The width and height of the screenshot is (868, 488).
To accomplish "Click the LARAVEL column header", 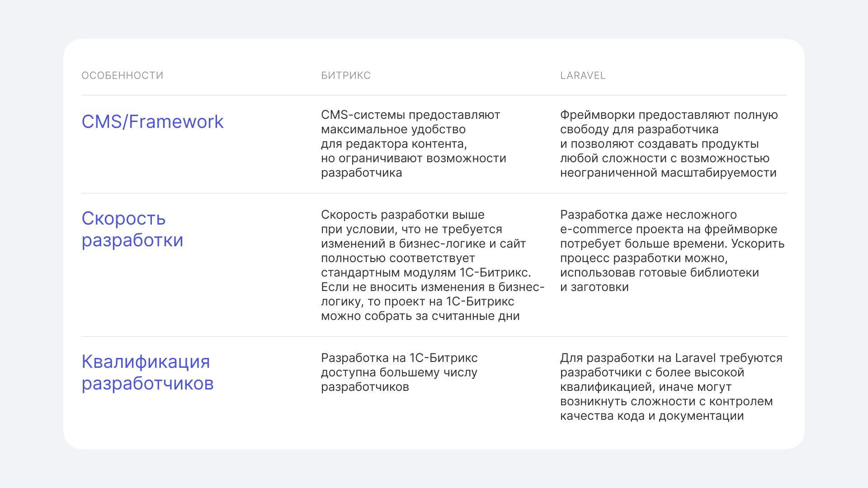I will [x=582, y=75].
